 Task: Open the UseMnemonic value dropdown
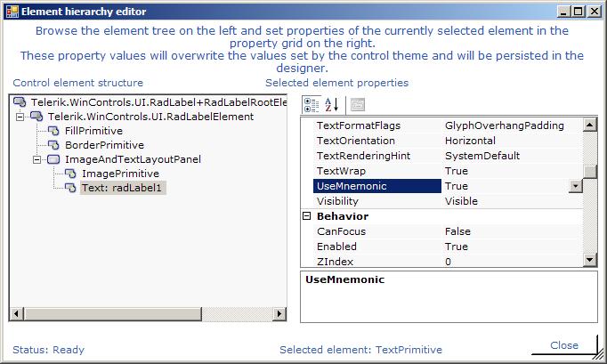pos(576,186)
